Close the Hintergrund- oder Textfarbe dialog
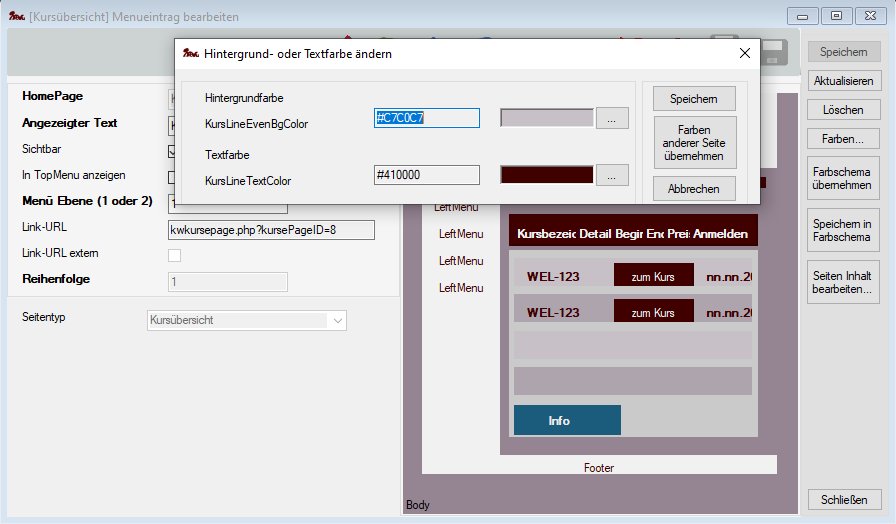The height and width of the screenshot is (524, 896). click(744, 53)
